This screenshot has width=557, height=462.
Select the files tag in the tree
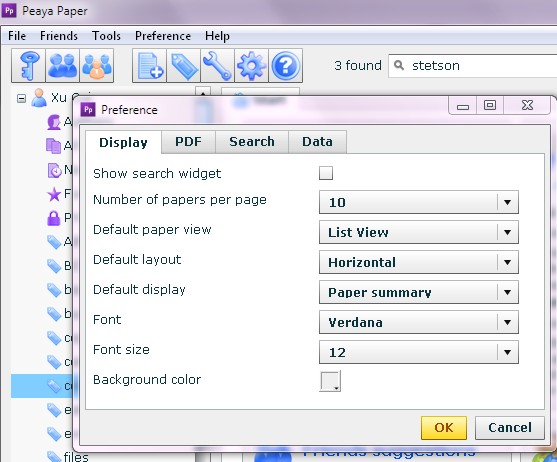coord(67,456)
